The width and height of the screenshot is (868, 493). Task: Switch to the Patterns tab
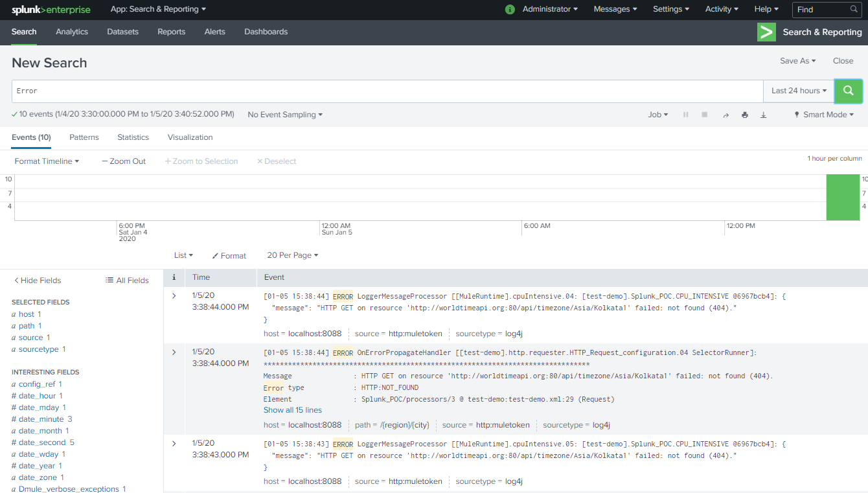coord(84,137)
